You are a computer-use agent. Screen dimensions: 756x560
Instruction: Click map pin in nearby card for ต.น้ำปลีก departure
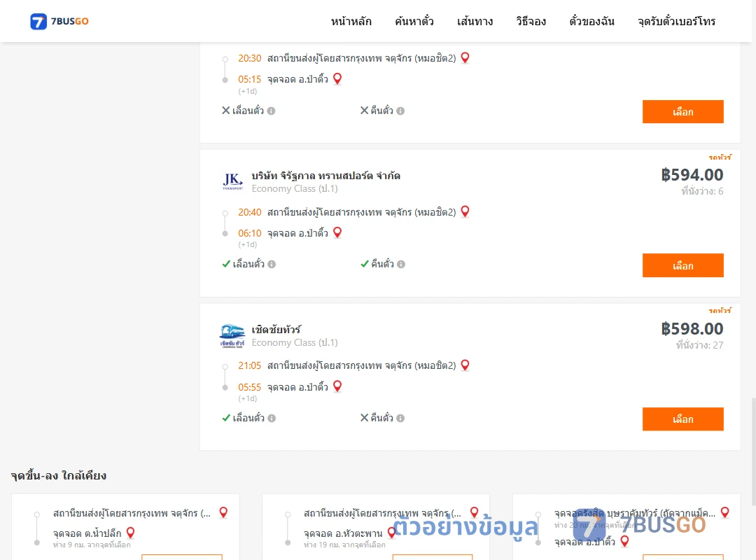[223, 512]
